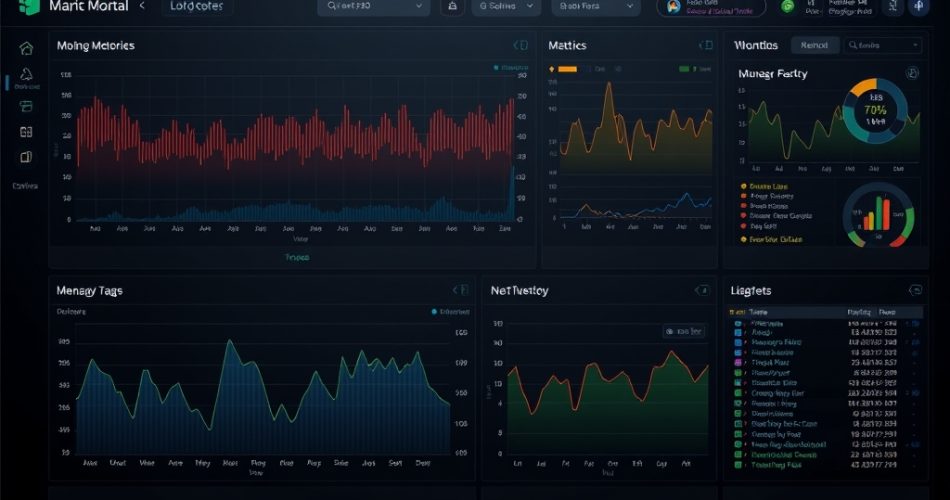This screenshot has width=950, height=500.
Task: Toggle the teal legend marker in Moing Metories
Action: tap(496, 67)
